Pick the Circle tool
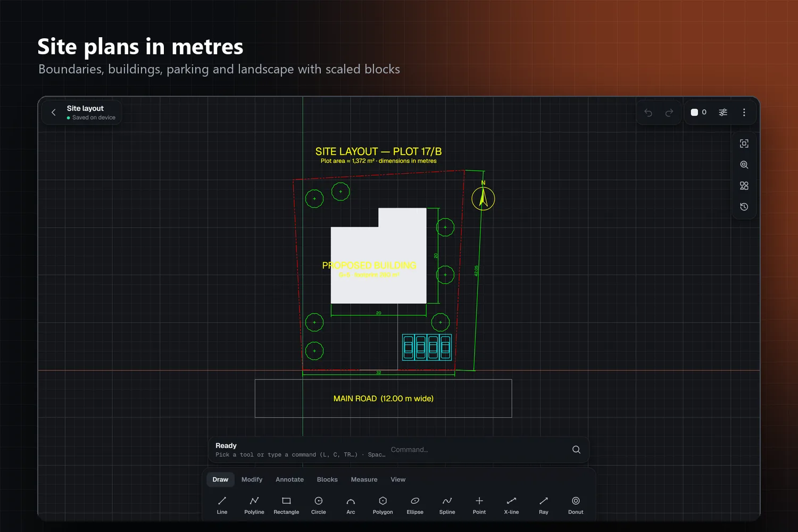This screenshot has width=798, height=532. [x=319, y=505]
